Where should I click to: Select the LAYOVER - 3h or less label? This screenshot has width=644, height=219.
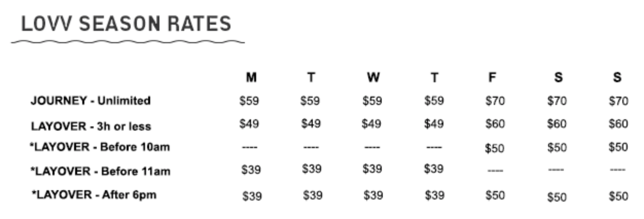pyautogui.click(x=91, y=126)
